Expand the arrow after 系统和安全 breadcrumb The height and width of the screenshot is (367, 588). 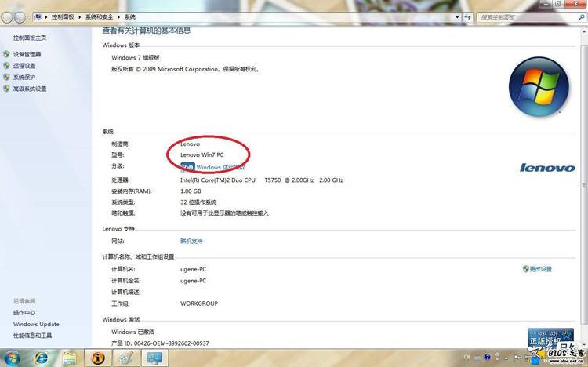pyautogui.click(x=118, y=17)
